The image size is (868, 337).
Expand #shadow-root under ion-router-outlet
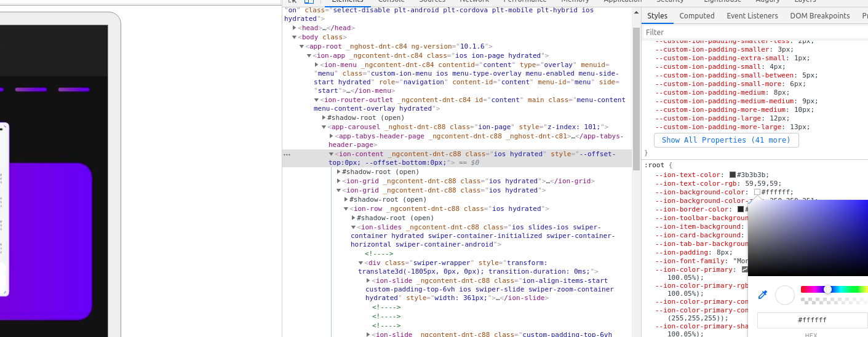click(x=324, y=117)
